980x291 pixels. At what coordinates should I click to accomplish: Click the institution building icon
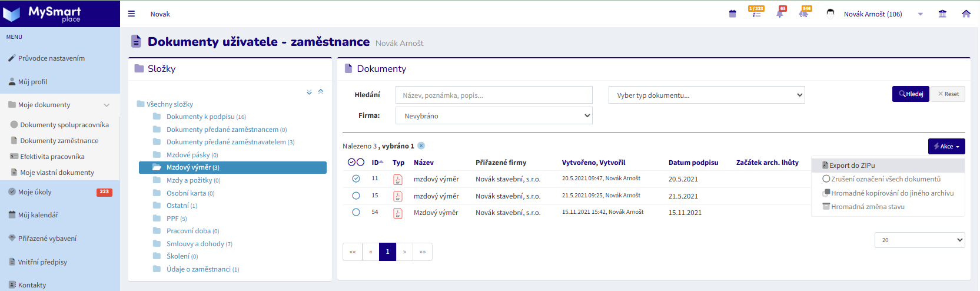coord(942,14)
